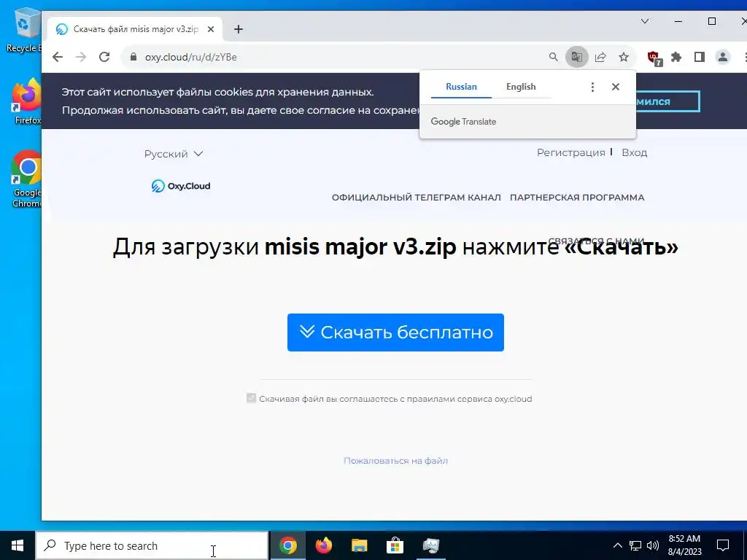747x560 pixels.
Task: Reload the oxy.cloud page
Action: coord(104,57)
